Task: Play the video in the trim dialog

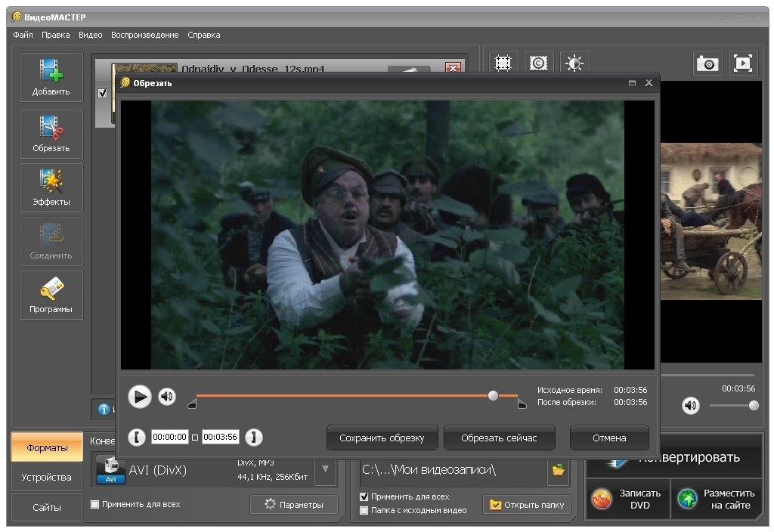Action: point(139,397)
